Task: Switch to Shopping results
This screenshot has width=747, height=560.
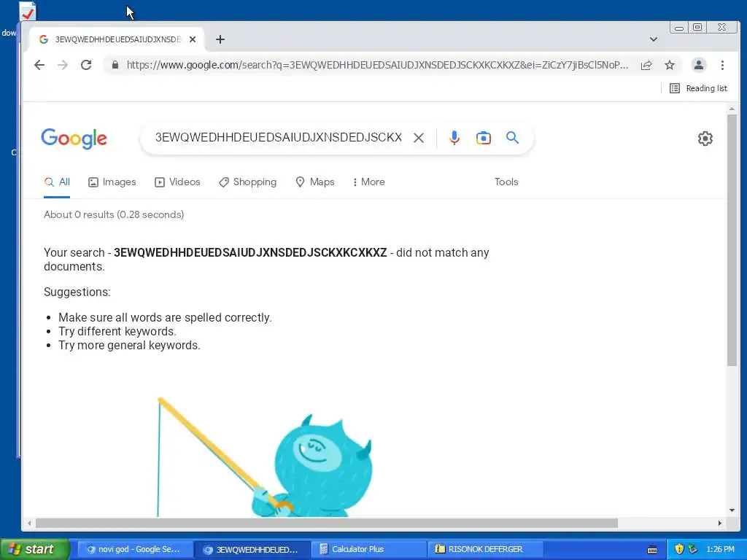Action: tap(248, 182)
